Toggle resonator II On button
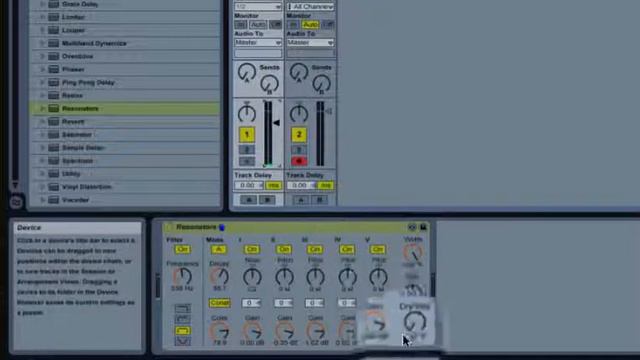640x360 pixels. tap(284, 249)
